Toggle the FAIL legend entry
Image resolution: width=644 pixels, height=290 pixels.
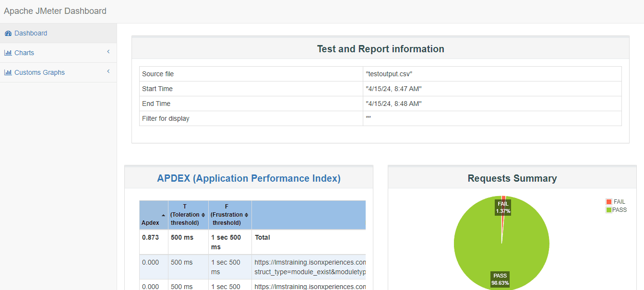pos(619,202)
